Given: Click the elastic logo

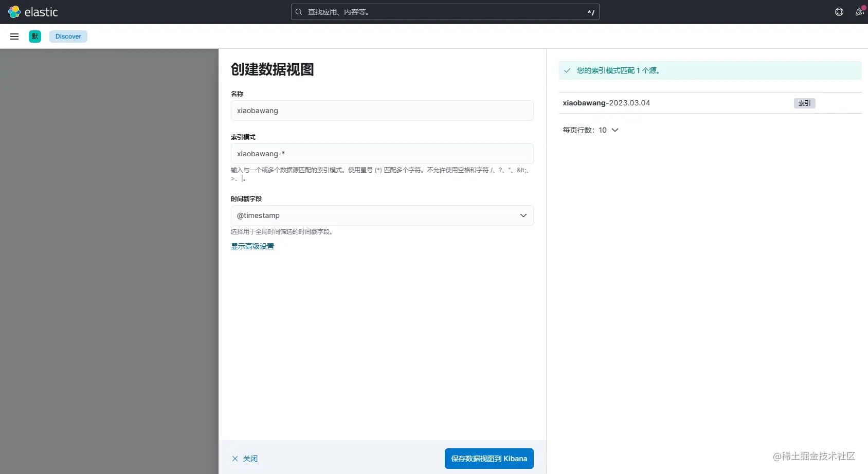Looking at the screenshot, I should point(34,11).
